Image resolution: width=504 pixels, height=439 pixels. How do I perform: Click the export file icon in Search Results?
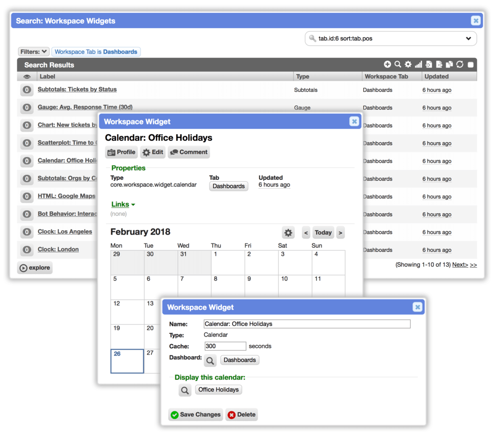coord(439,65)
